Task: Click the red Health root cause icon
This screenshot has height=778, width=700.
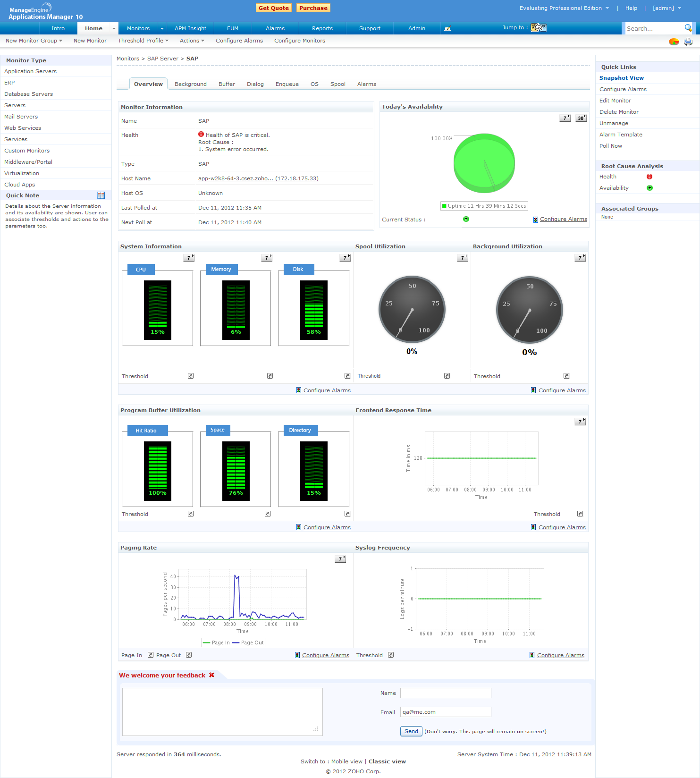Action: click(x=649, y=177)
